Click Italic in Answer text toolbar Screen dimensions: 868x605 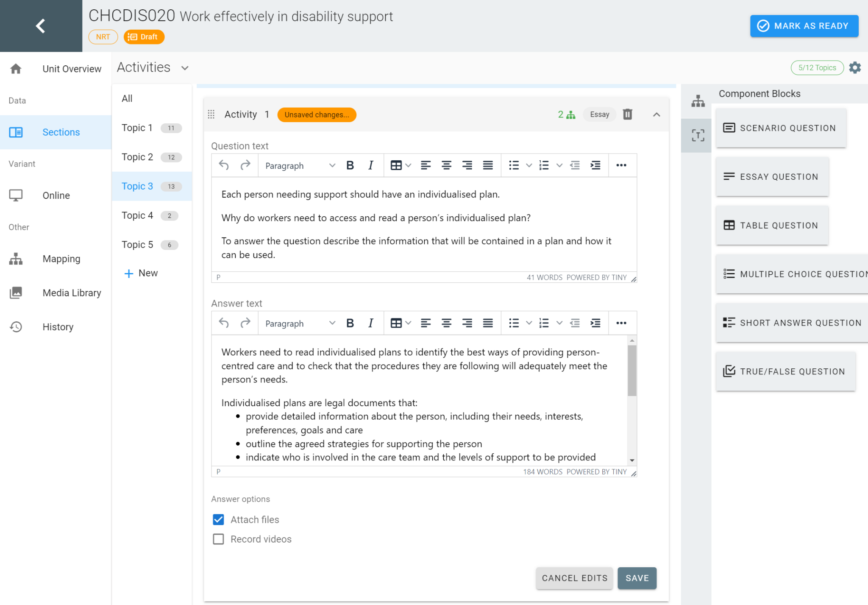pyautogui.click(x=370, y=323)
